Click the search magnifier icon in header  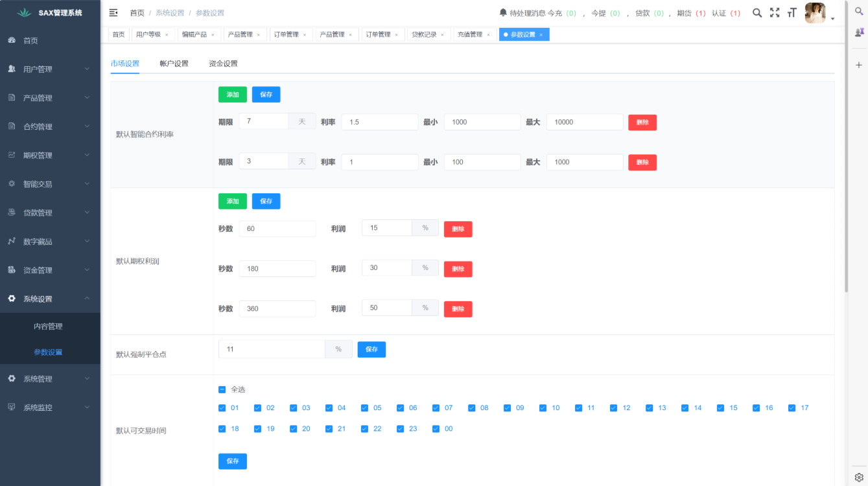(x=757, y=12)
